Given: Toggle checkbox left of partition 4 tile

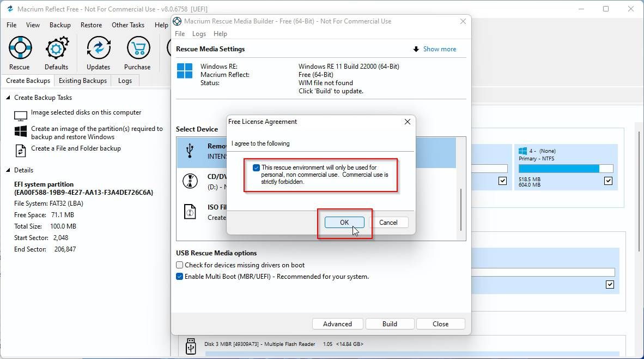Looking at the screenshot, I should point(502,181).
